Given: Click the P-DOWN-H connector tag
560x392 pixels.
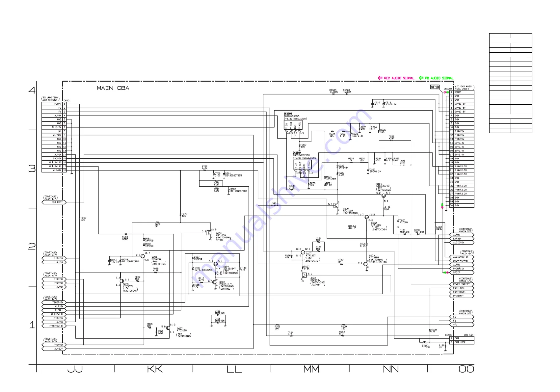Looking at the screenshot, I should click(x=462, y=296).
